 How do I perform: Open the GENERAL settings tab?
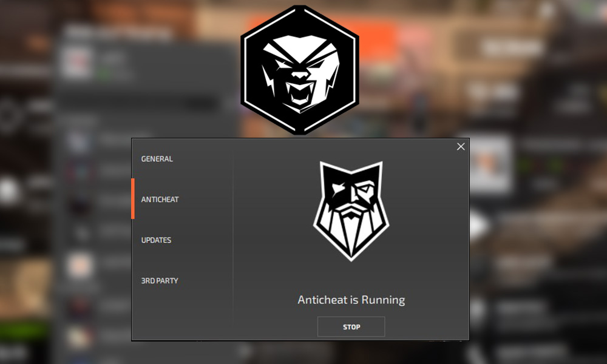(x=157, y=159)
